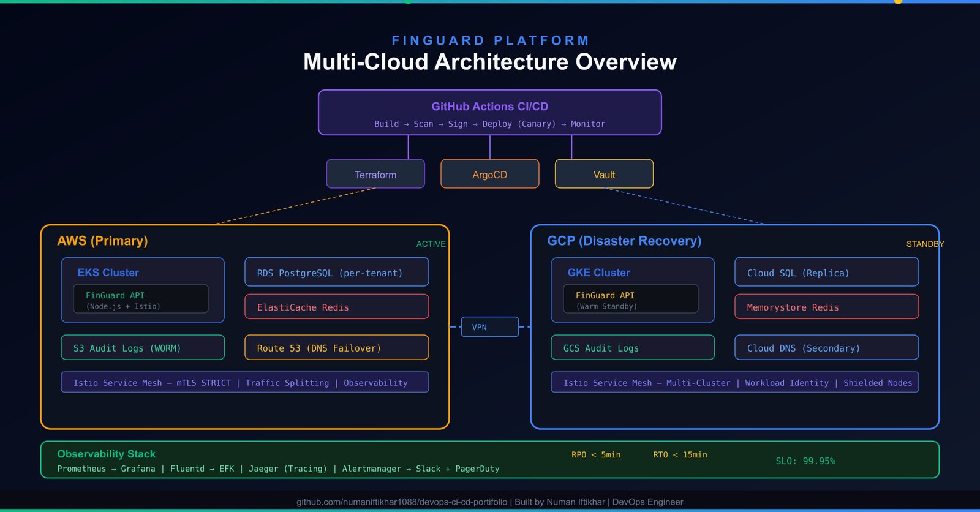This screenshot has height=512, width=980.
Task: Click the STANDBY status label
Action: tap(925, 244)
